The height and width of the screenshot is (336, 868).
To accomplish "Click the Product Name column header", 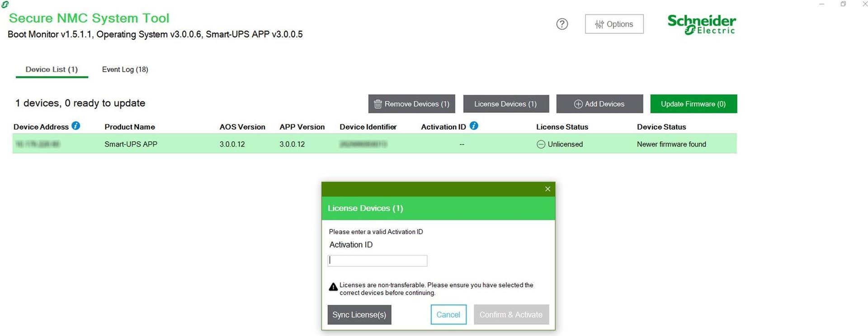I will pyautogui.click(x=130, y=127).
